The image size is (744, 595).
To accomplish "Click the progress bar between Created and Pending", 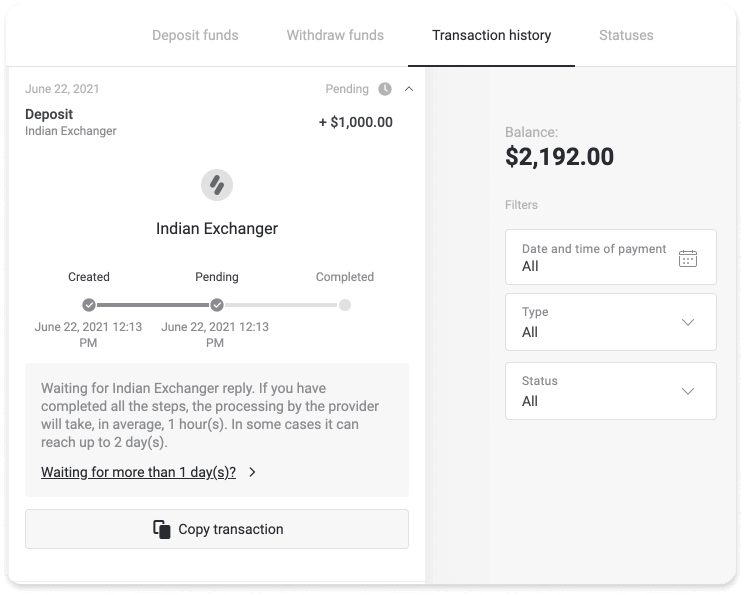I will pos(153,305).
